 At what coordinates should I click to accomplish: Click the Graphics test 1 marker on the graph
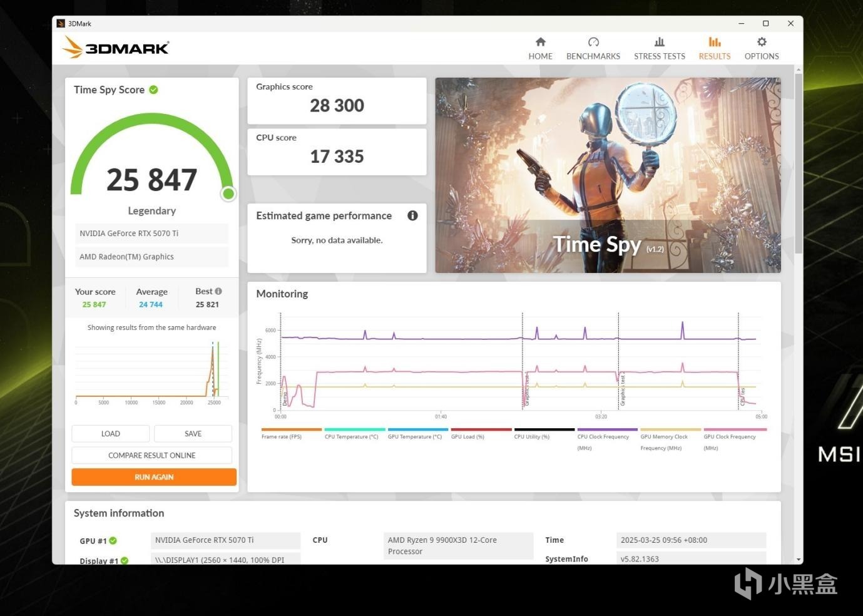[x=526, y=391]
